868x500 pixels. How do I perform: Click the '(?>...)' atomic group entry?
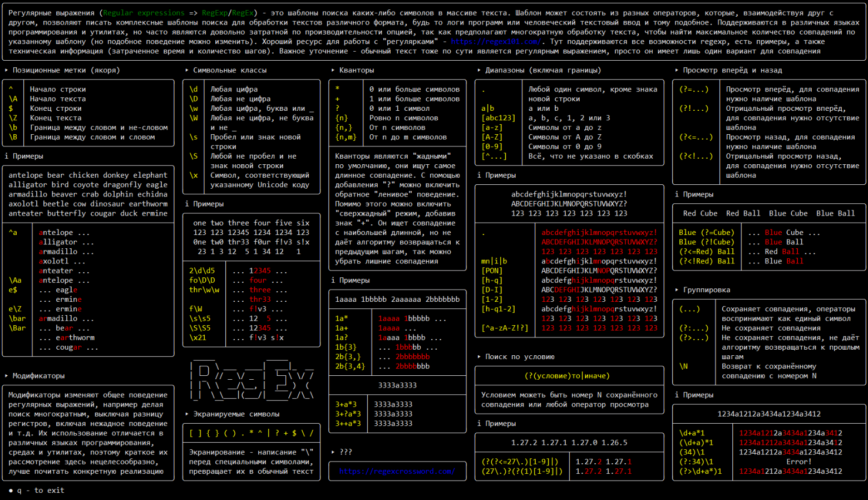pos(694,338)
